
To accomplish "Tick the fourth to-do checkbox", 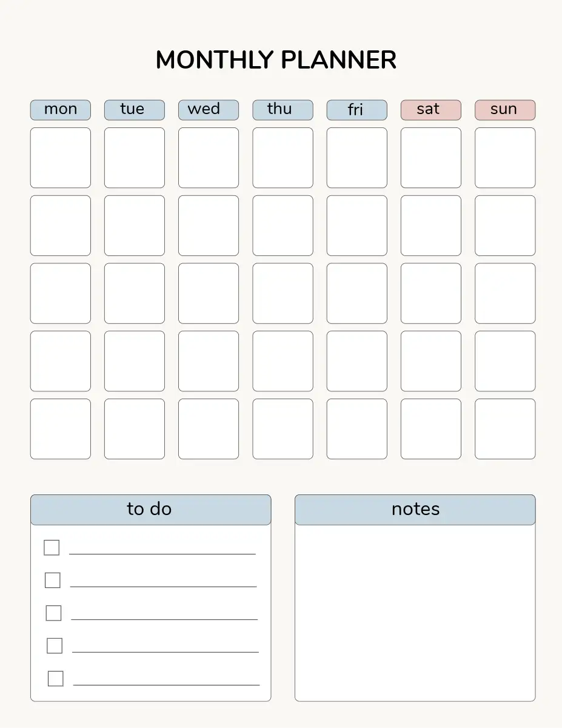I will [x=55, y=646].
